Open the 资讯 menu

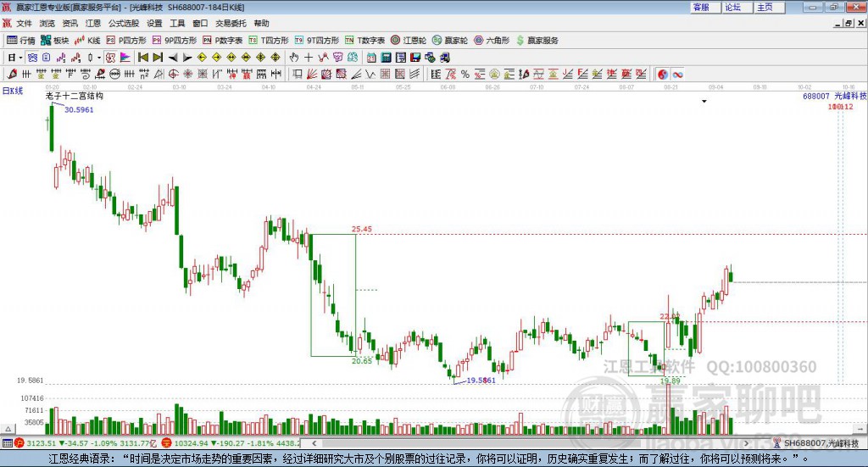pos(70,23)
